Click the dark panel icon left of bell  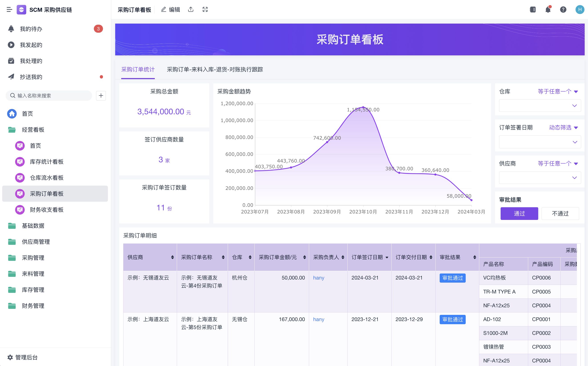click(x=533, y=10)
